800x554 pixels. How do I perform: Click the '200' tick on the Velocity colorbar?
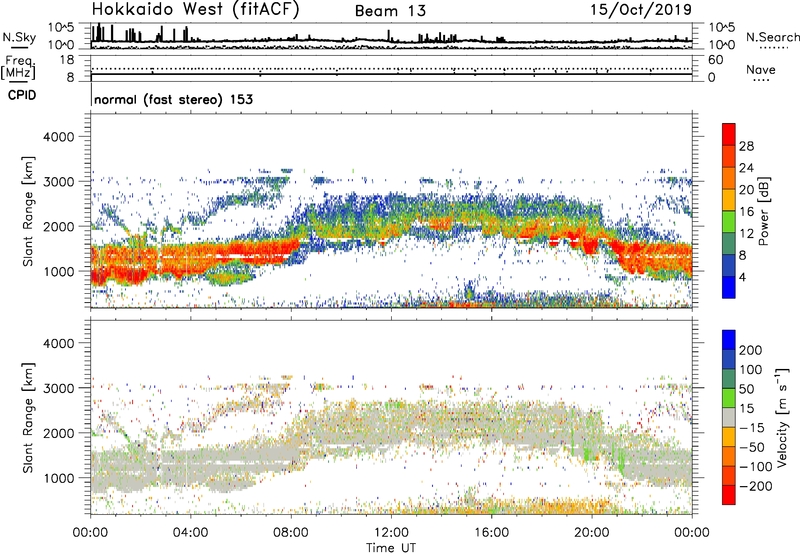[751, 350]
